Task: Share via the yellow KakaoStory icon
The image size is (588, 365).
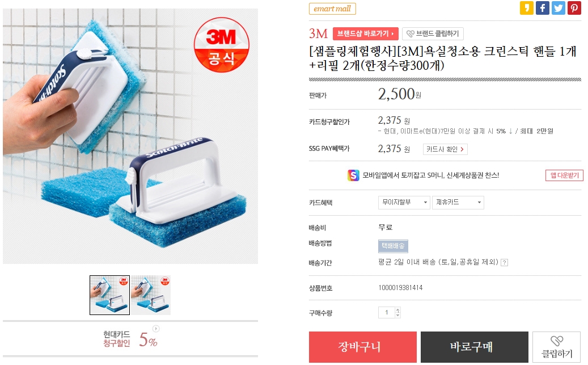Action: tap(527, 8)
